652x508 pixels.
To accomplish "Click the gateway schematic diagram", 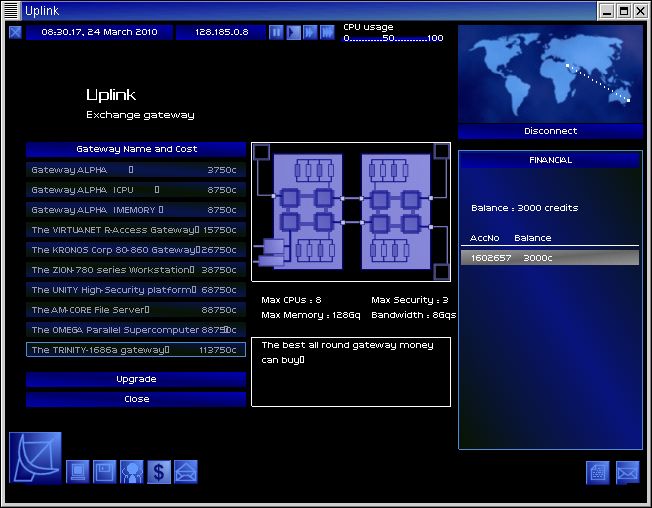I will [x=351, y=212].
